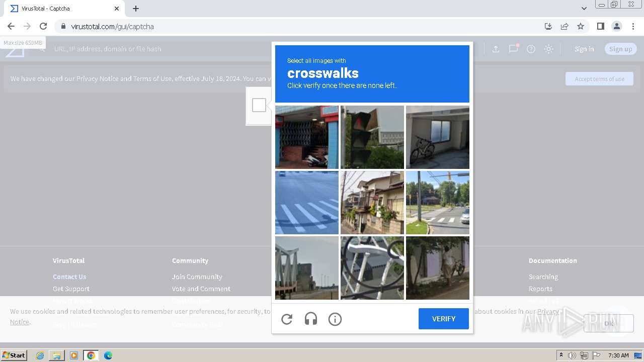Switch to Chrome in the taskbar
Screen dimensions: 644x362
pos(91,355)
